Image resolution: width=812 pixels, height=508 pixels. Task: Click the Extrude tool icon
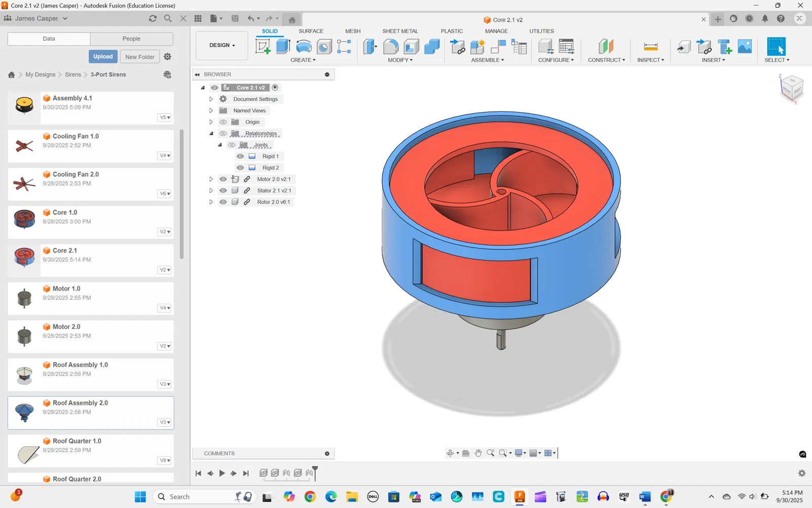(283, 47)
